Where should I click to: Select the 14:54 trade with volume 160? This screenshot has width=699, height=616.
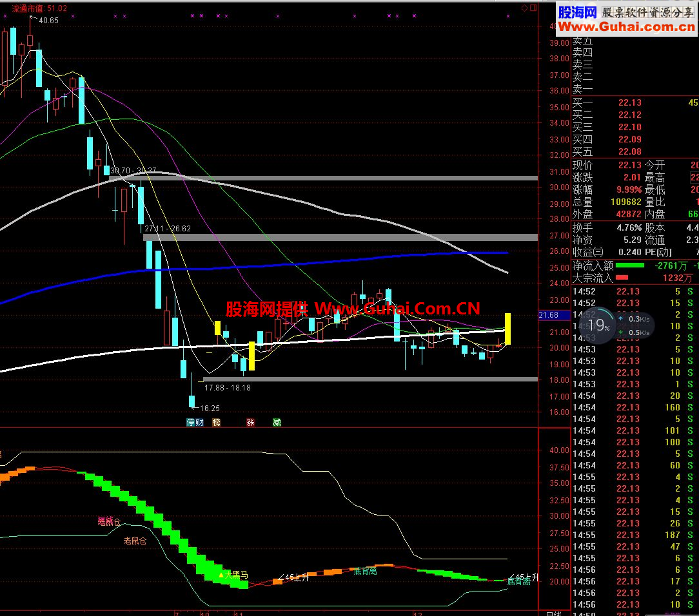tap(635, 407)
